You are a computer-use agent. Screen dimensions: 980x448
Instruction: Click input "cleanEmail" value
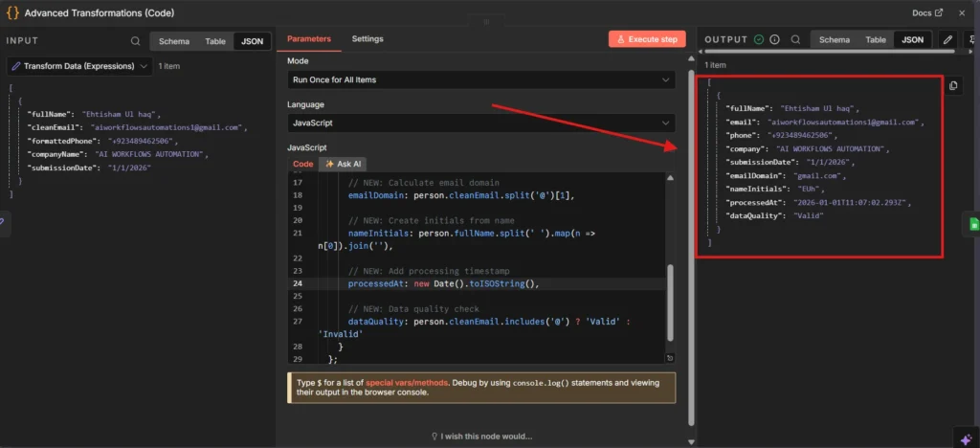click(x=168, y=127)
